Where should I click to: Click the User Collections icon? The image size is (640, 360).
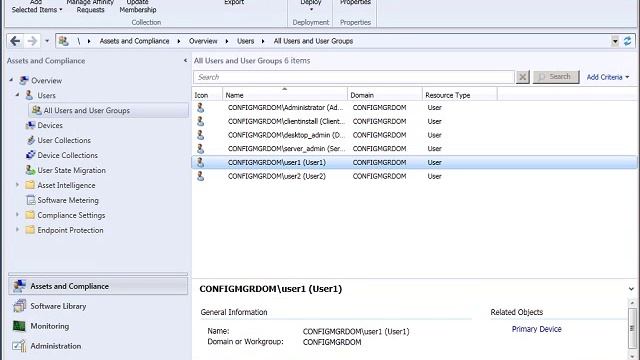click(31, 140)
